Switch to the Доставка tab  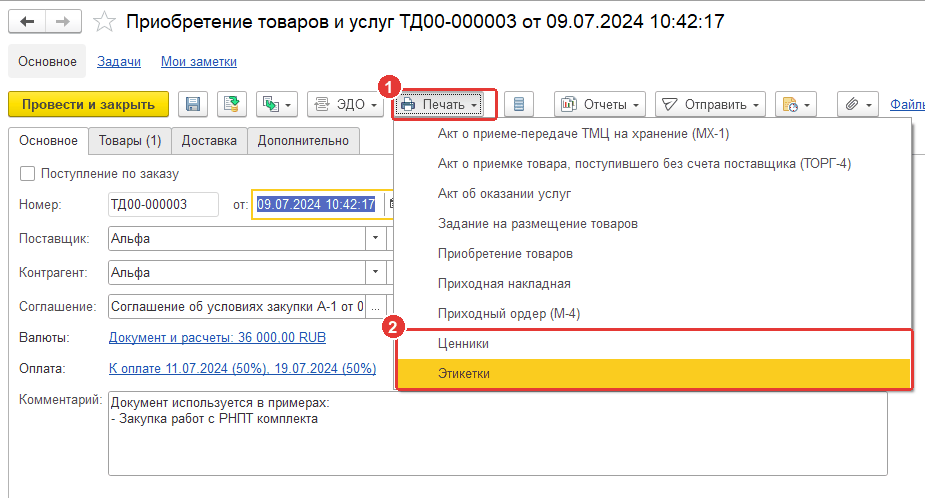click(209, 140)
